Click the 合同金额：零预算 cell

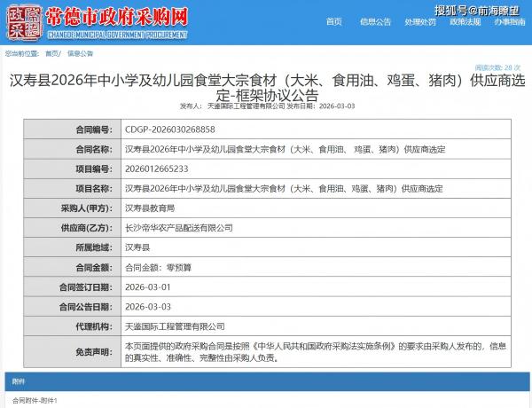point(156,266)
